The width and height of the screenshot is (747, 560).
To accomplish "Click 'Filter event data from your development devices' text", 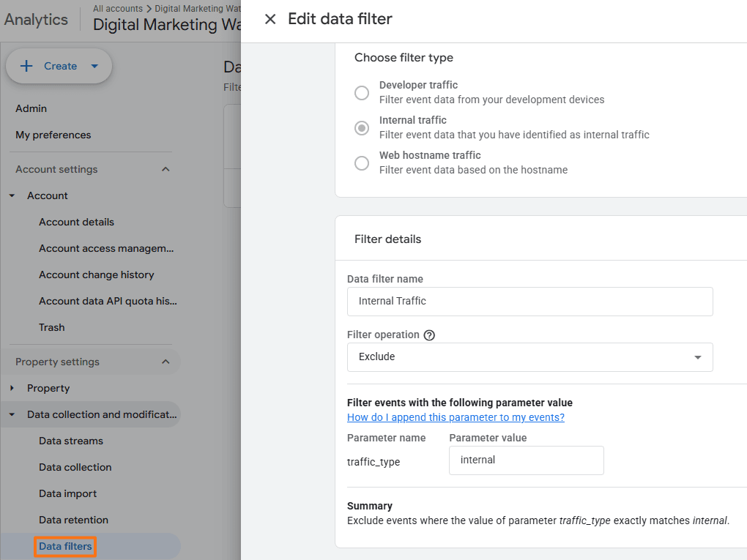I will coord(491,100).
